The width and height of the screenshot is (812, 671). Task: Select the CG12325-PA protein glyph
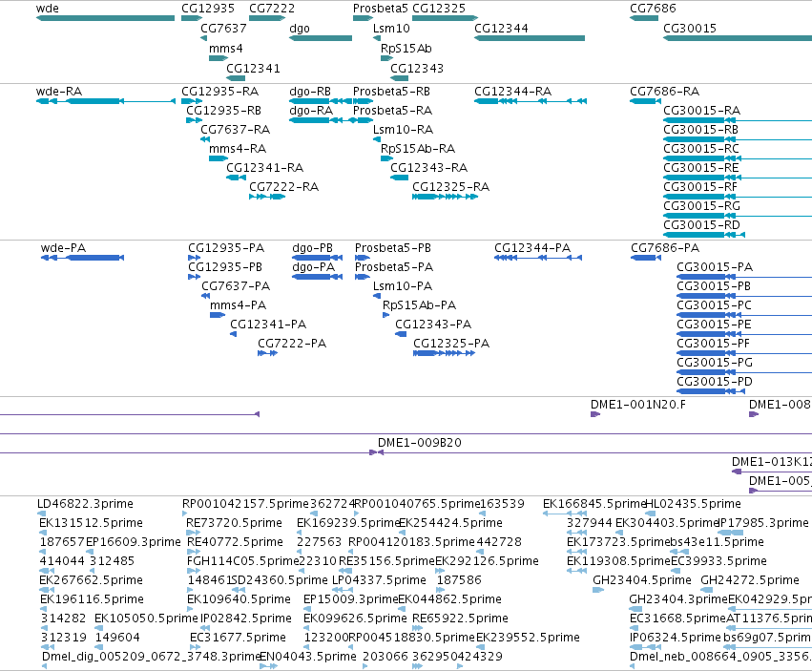(x=444, y=353)
